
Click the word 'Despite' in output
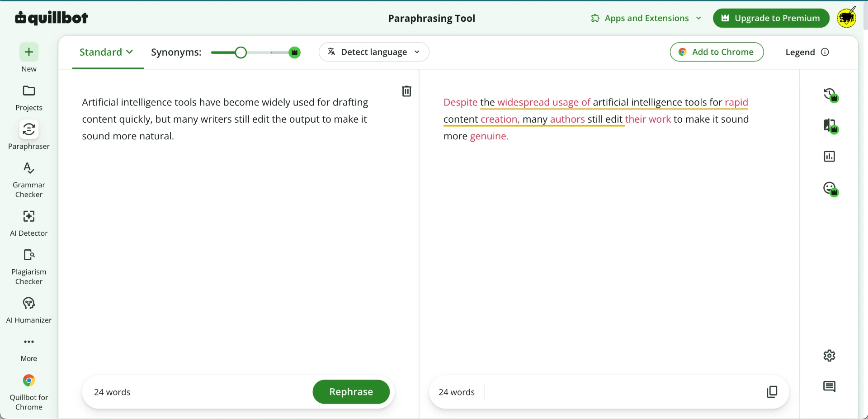pos(460,103)
